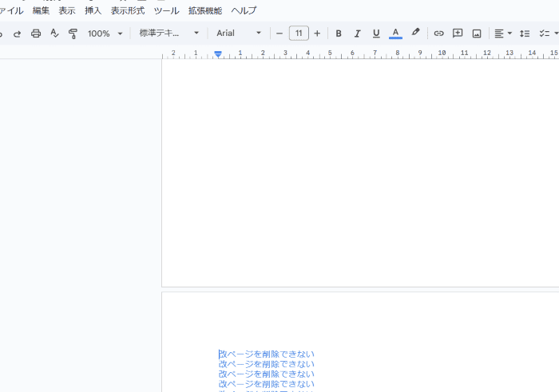Insert a link using chain icon
Viewport: 559px width, 392px height.
[x=438, y=34]
